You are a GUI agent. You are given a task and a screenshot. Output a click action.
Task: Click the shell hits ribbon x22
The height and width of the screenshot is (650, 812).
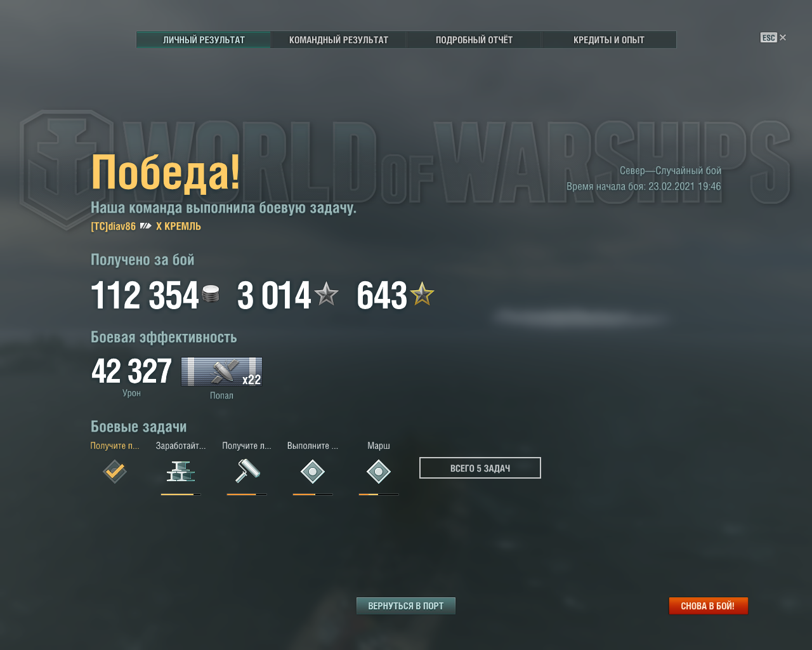point(221,371)
